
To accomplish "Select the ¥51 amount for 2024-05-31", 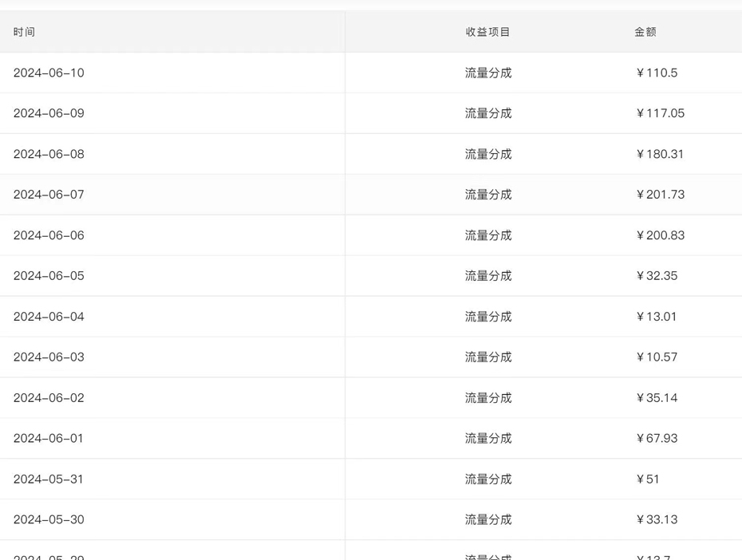I will click(x=648, y=479).
